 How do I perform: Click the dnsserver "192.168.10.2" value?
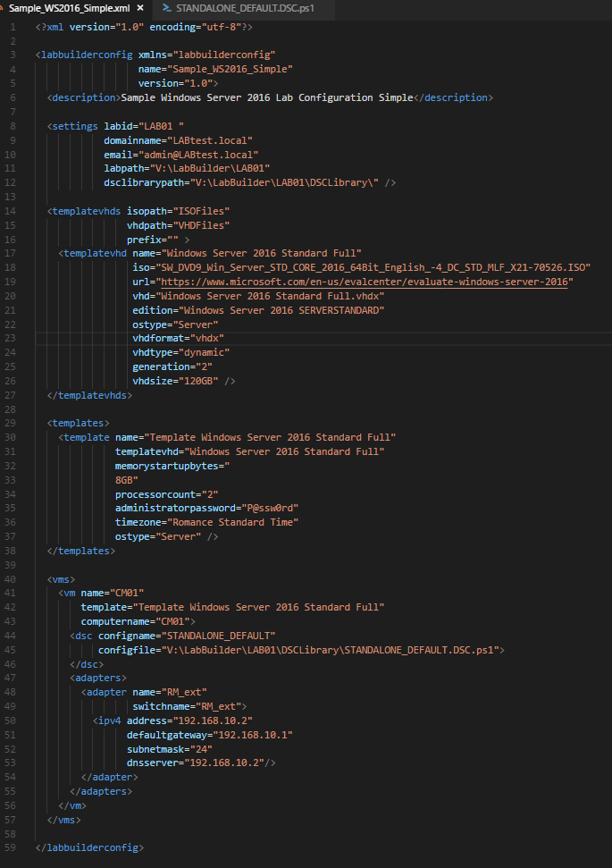pos(224,763)
